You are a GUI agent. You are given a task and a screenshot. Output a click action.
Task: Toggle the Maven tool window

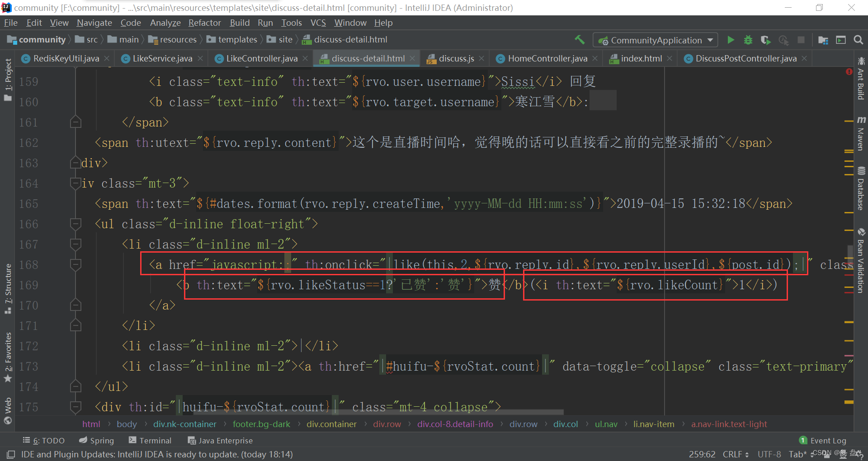click(861, 133)
